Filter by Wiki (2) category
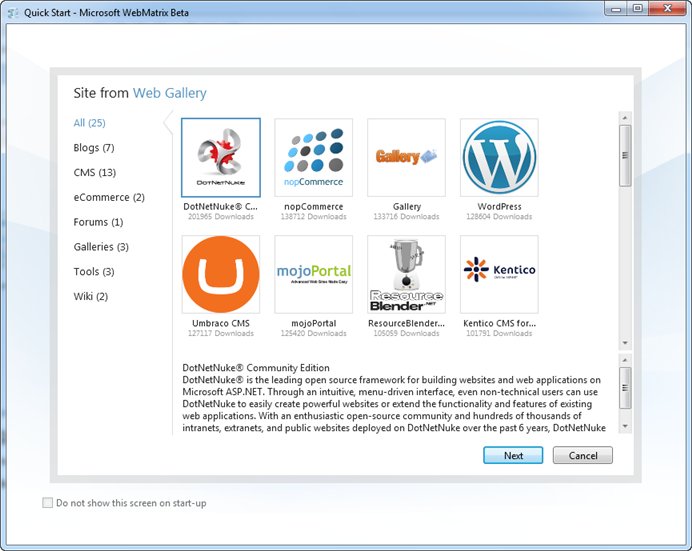Image resolution: width=692 pixels, height=551 pixels. tap(91, 296)
